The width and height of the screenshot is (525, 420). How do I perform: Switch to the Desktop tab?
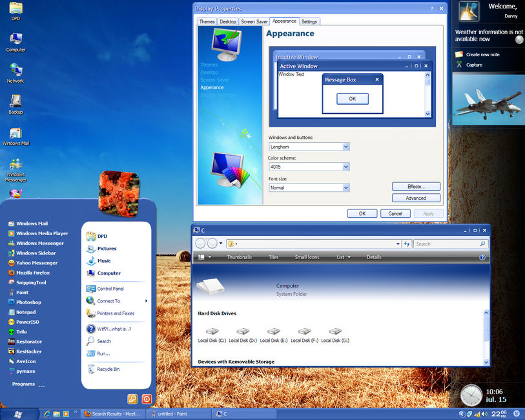point(228,21)
